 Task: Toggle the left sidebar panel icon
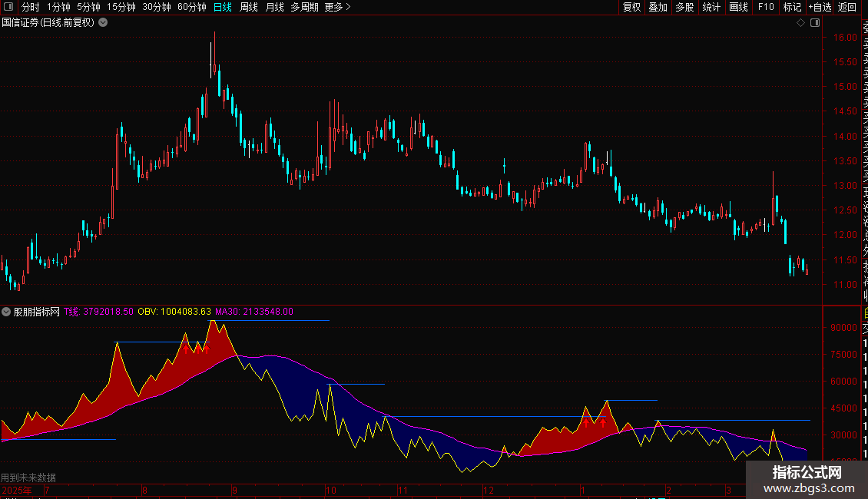coord(8,7)
